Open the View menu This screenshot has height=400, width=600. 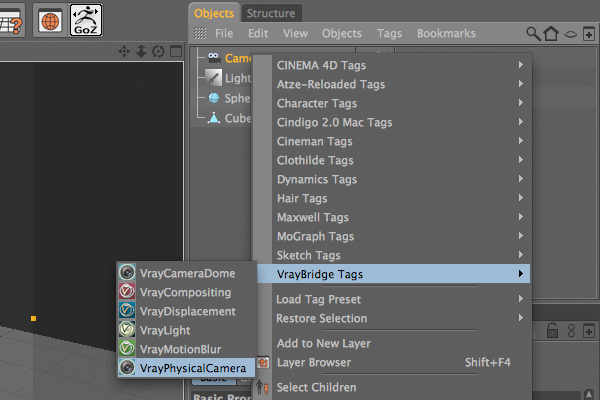[295, 33]
